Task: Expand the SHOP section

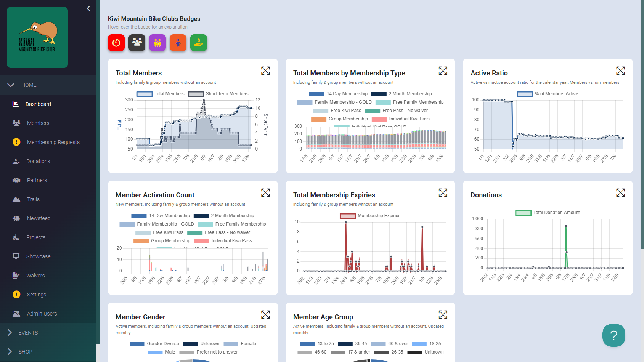Action: 48,352
